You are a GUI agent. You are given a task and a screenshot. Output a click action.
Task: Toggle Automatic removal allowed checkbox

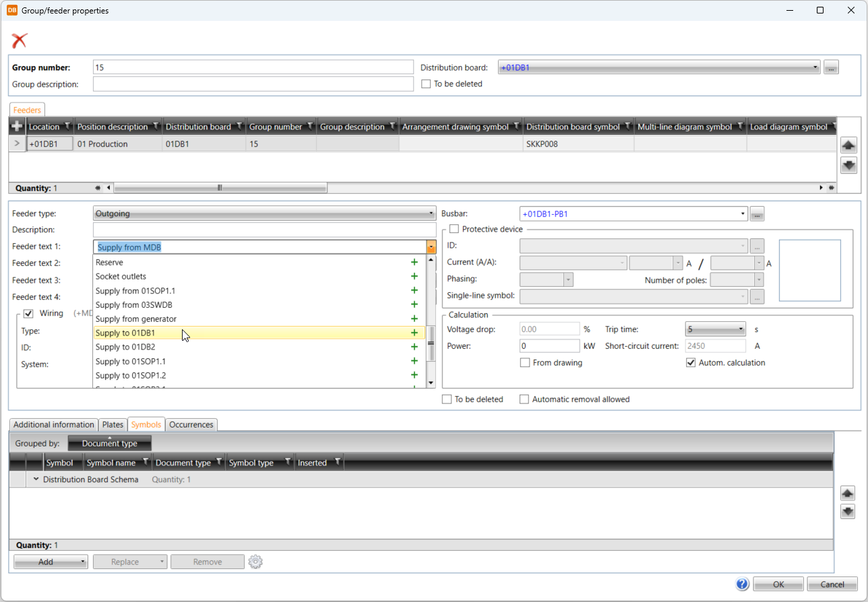point(524,399)
